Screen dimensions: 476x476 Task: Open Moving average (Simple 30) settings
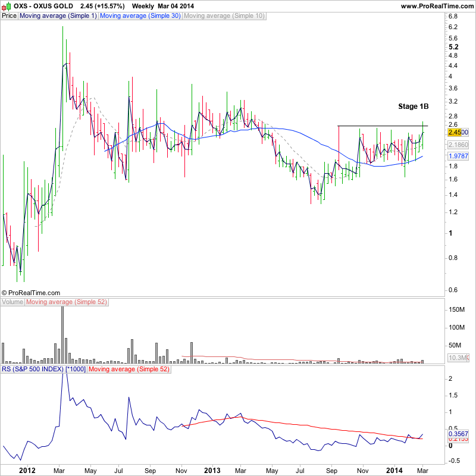coord(140,16)
